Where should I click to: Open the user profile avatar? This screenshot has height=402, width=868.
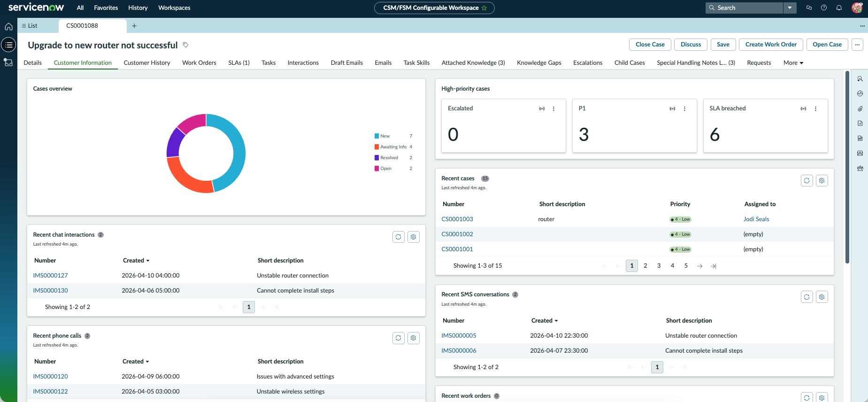pyautogui.click(x=857, y=8)
